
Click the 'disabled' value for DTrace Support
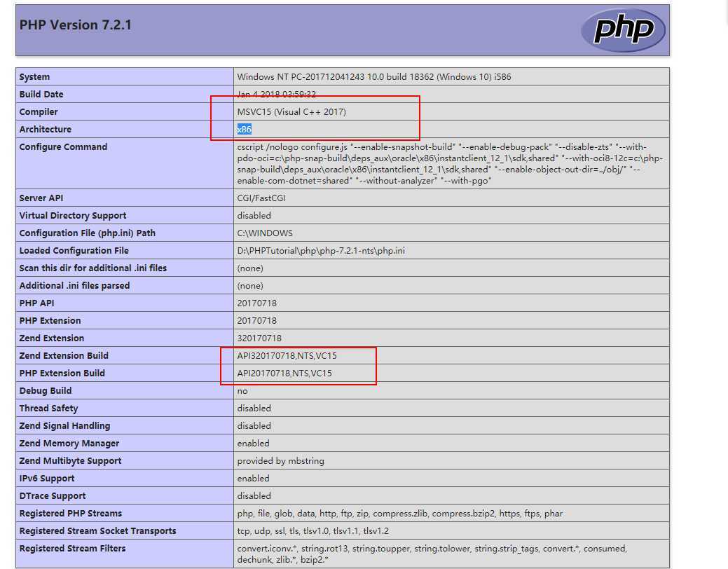click(x=254, y=495)
